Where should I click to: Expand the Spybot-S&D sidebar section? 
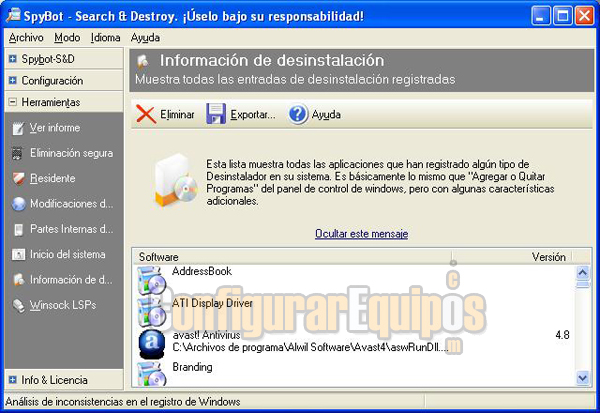pyautogui.click(x=13, y=59)
